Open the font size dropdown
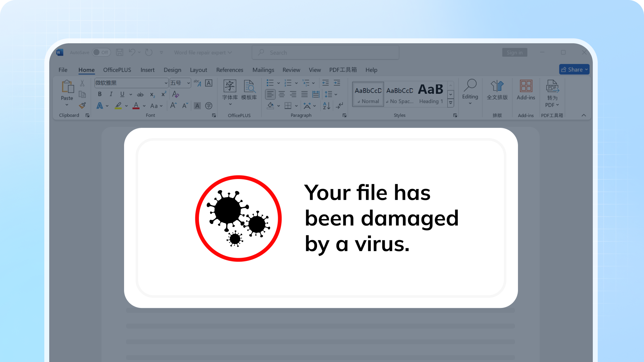Image resolution: width=644 pixels, height=362 pixels. [188, 83]
